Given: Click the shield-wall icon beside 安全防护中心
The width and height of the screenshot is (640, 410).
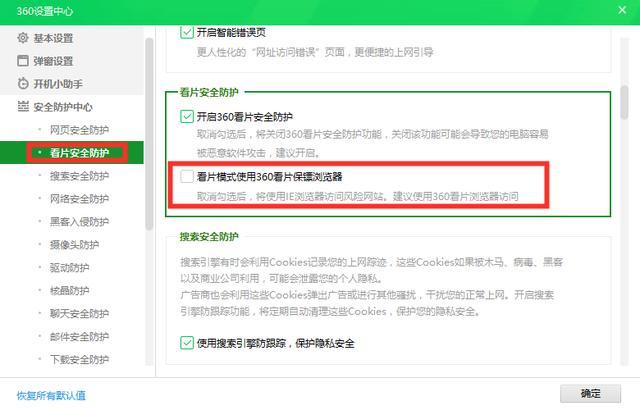Looking at the screenshot, I should click(x=23, y=106).
